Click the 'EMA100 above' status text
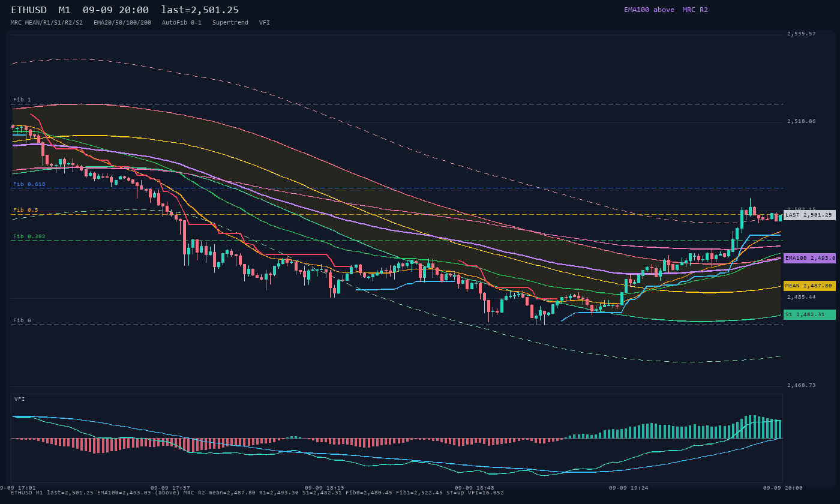 [649, 10]
